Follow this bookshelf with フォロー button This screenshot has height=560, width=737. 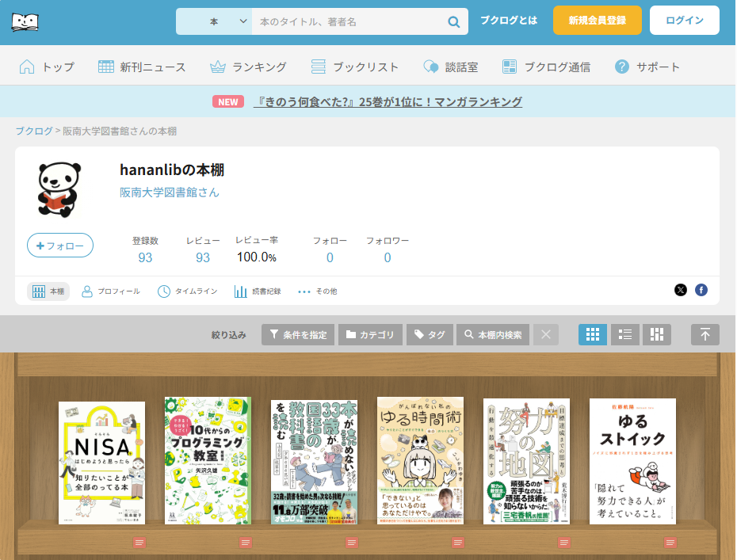[x=60, y=246]
